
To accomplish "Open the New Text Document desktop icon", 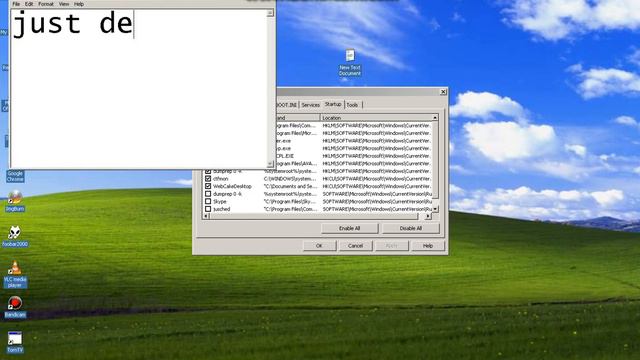I will pyautogui.click(x=350, y=62).
